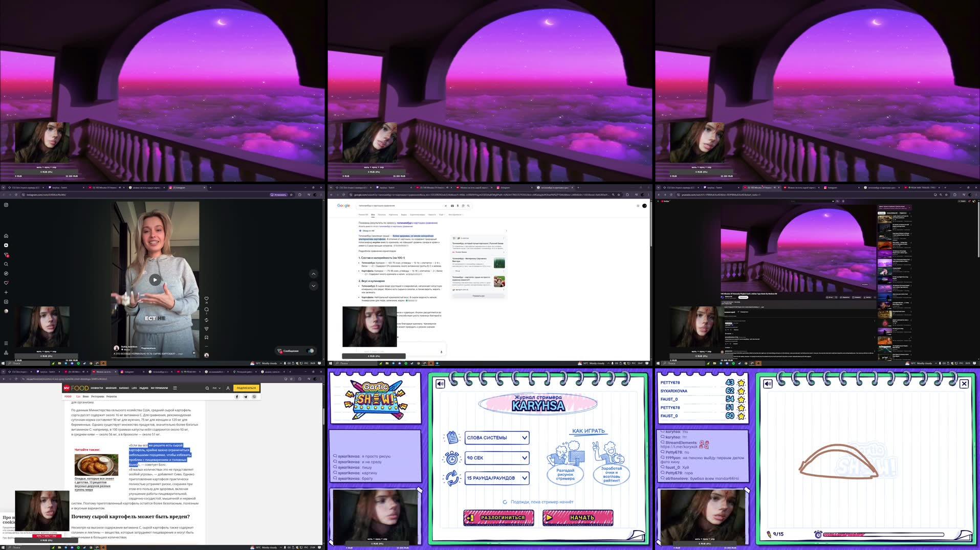The width and height of the screenshot is (980, 550).
Task: Open the Instagram logo at sidebar top
Action: pos(6,205)
